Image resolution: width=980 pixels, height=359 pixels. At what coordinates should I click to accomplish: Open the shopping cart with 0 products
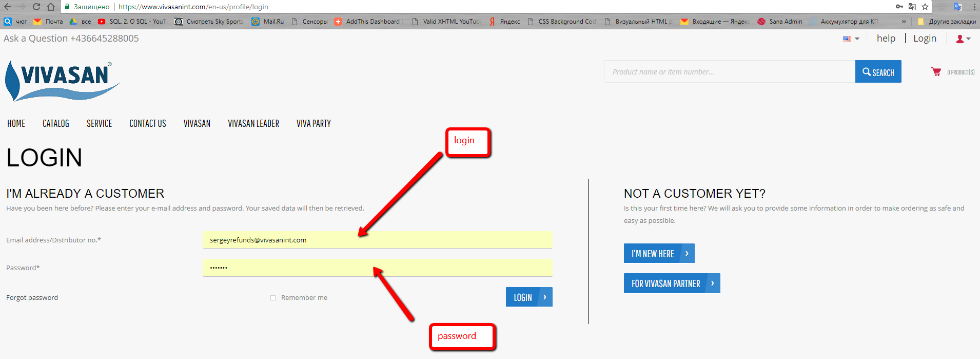(952, 72)
